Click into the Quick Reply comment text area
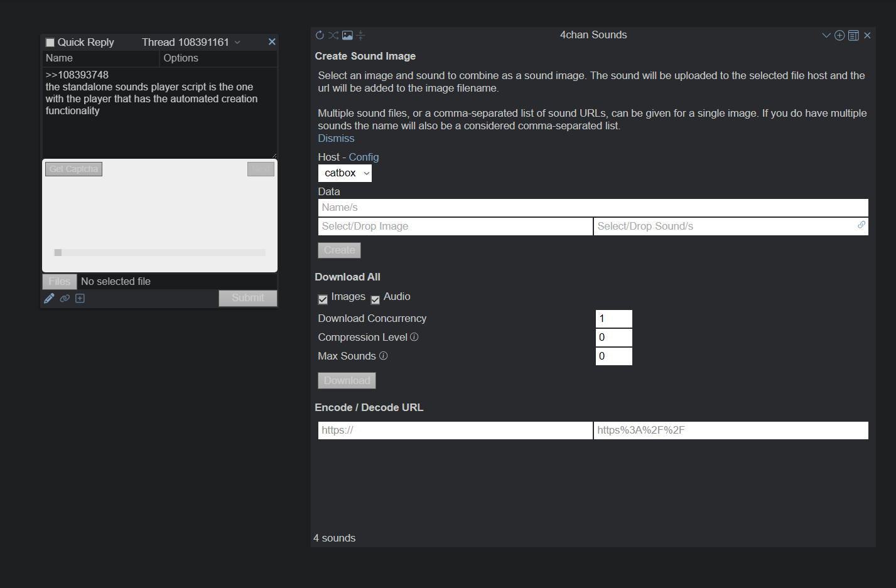The height and width of the screenshot is (588, 896). (x=159, y=112)
